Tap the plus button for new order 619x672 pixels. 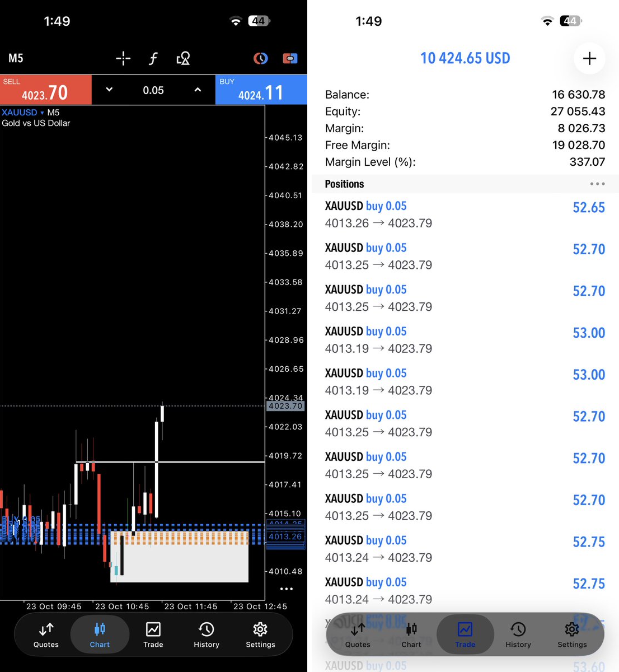pos(589,58)
